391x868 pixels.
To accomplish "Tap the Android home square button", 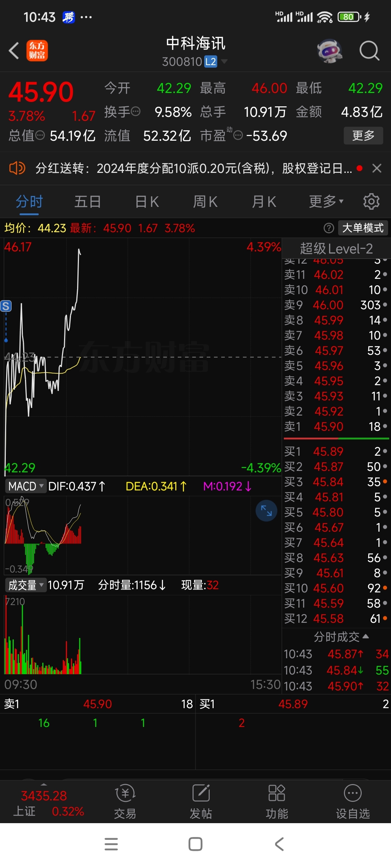I will click(x=195, y=844).
